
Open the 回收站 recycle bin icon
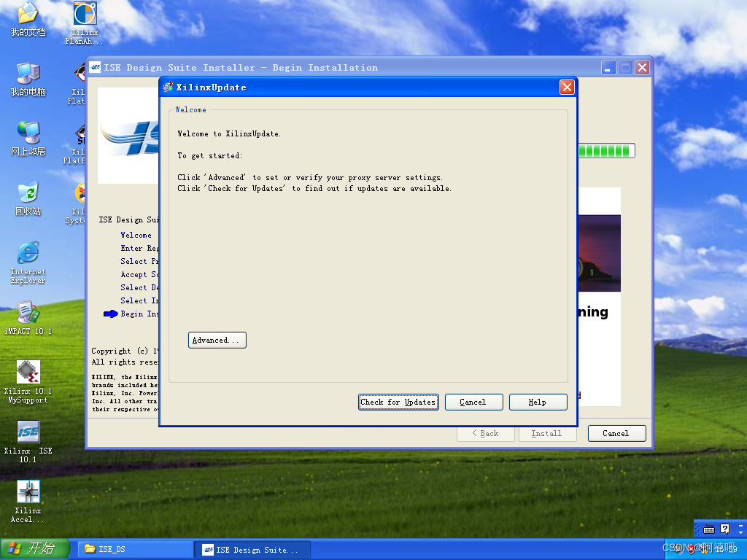click(x=28, y=198)
